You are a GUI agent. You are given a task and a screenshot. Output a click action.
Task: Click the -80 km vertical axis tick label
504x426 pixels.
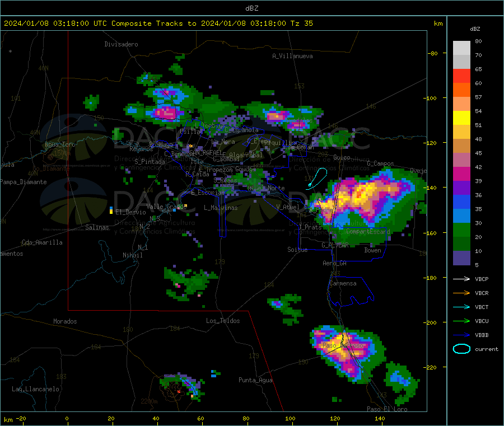click(x=433, y=53)
